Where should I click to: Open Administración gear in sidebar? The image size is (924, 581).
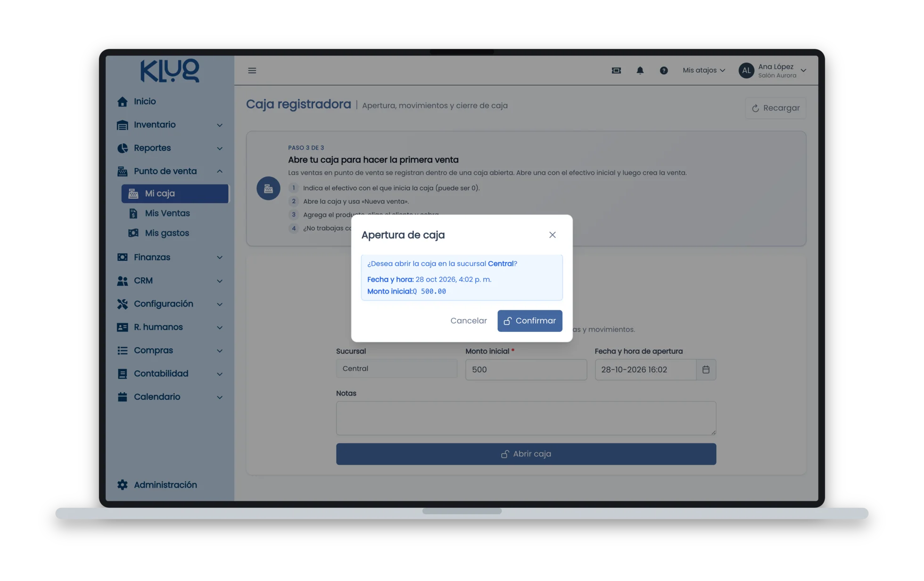pyautogui.click(x=122, y=484)
